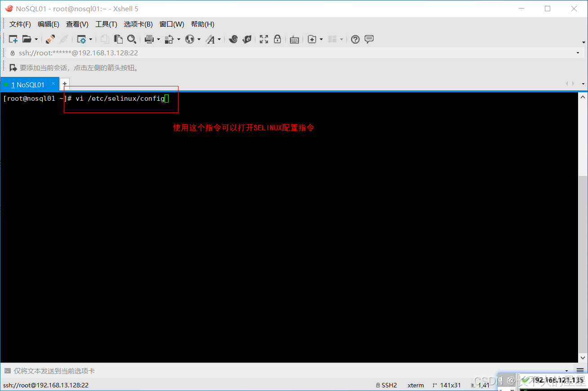Click the scrollbar up arrow
The image size is (588, 391).
click(583, 97)
